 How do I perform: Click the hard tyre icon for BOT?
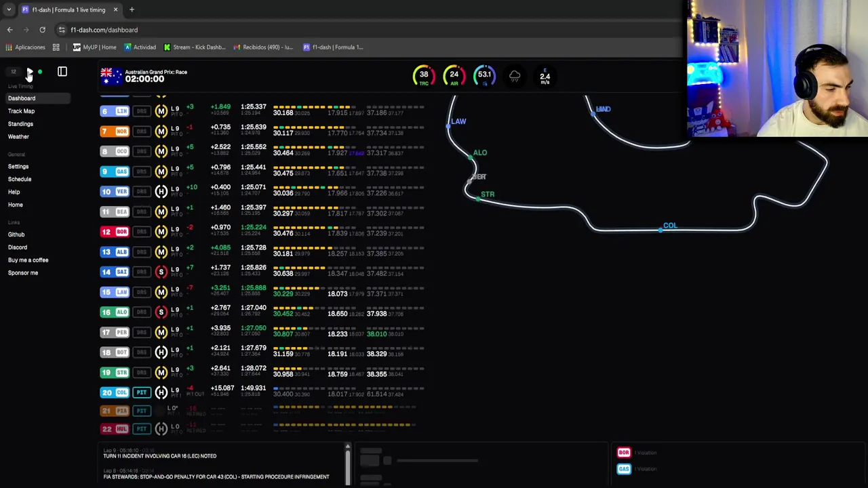coord(161,352)
